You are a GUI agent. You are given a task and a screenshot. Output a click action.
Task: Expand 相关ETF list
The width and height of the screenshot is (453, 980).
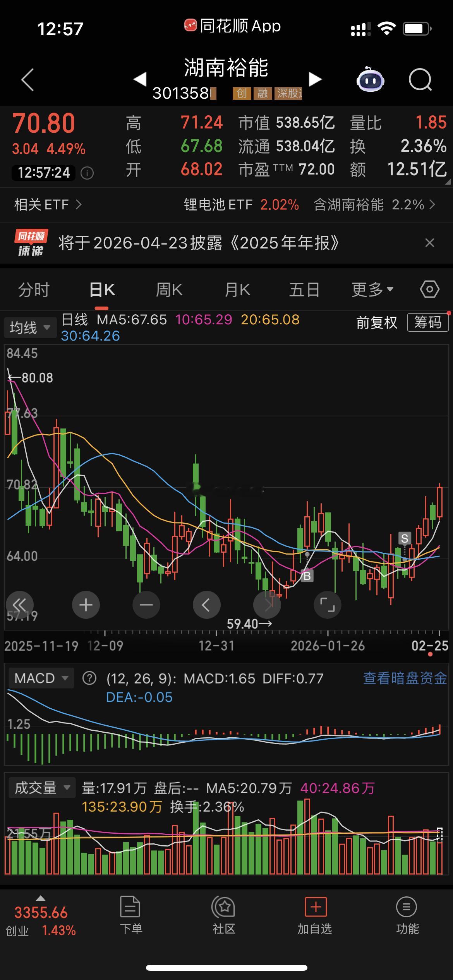click(48, 204)
